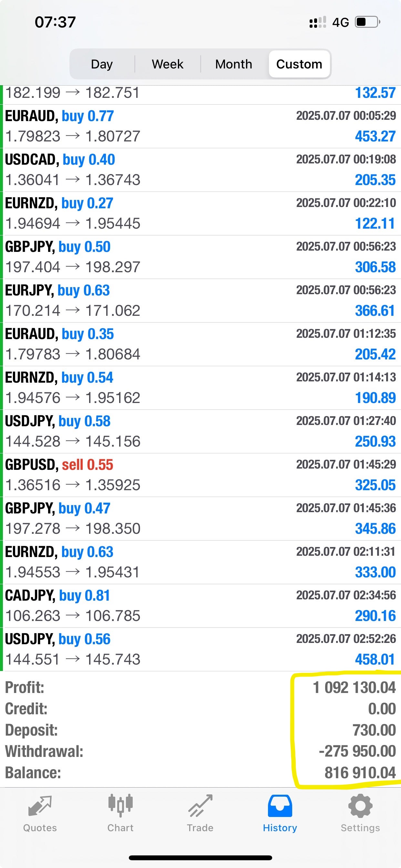Tap the battery indicator in status bar

coord(367,22)
